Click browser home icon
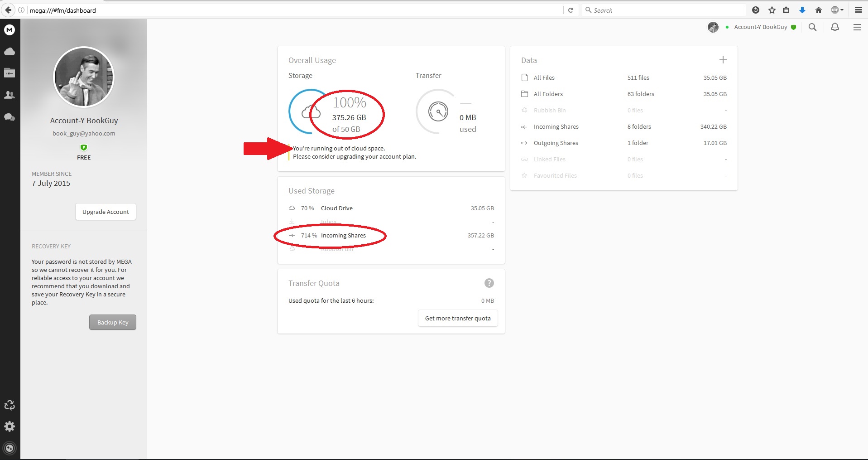Viewport: 868px width, 460px height. point(819,10)
